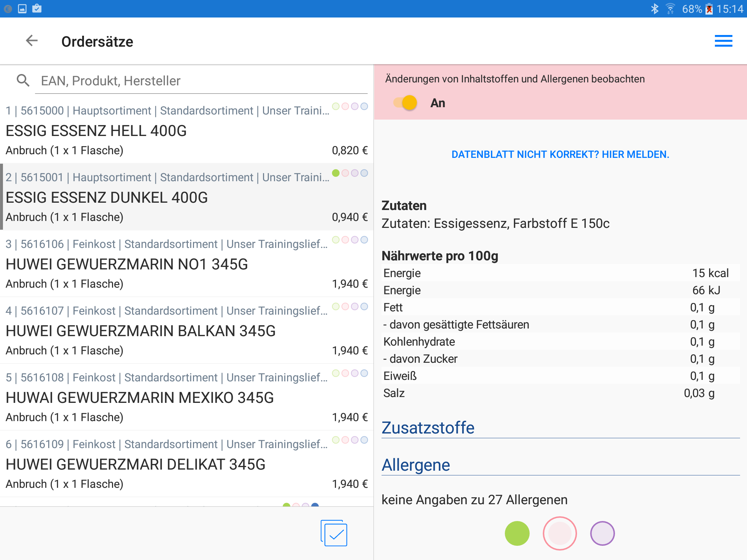Disable the ingredient change watch toggle
Screen dimensions: 747x560
point(405,103)
